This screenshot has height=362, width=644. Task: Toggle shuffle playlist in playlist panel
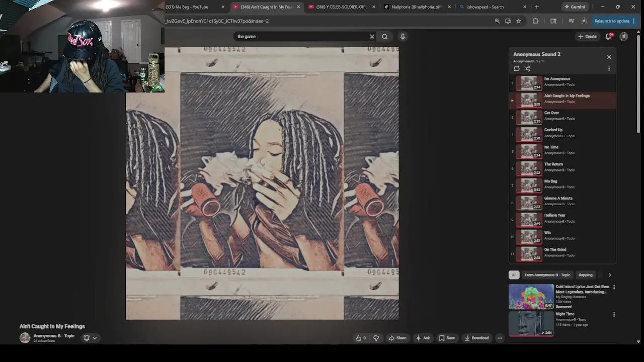tap(527, 69)
